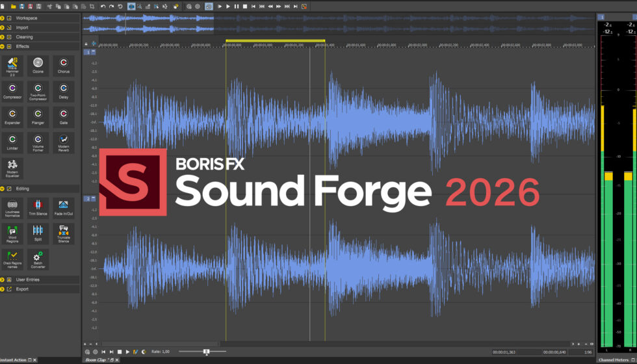Select the Magnify tool in toolbar
The height and width of the screenshot is (364, 637).
point(139,6)
